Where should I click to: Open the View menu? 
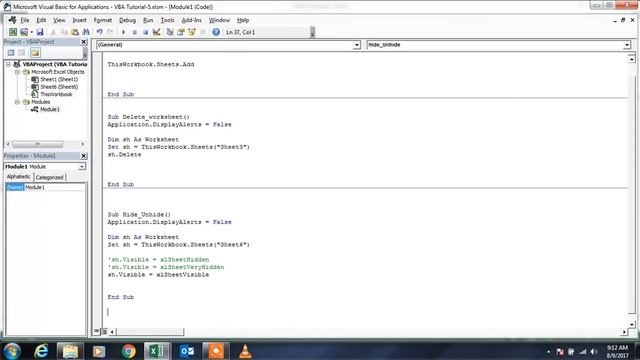(59, 20)
